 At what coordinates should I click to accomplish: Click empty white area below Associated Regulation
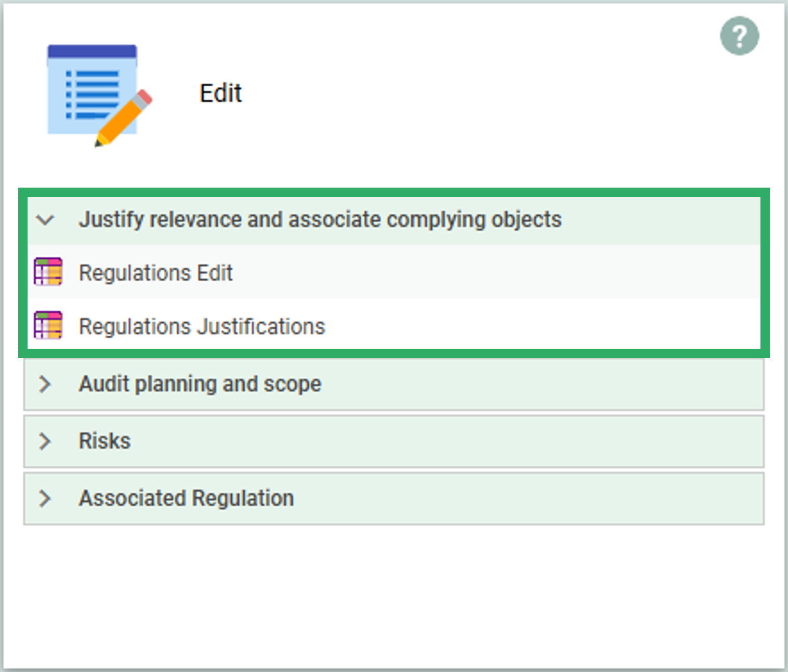coord(394,592)
